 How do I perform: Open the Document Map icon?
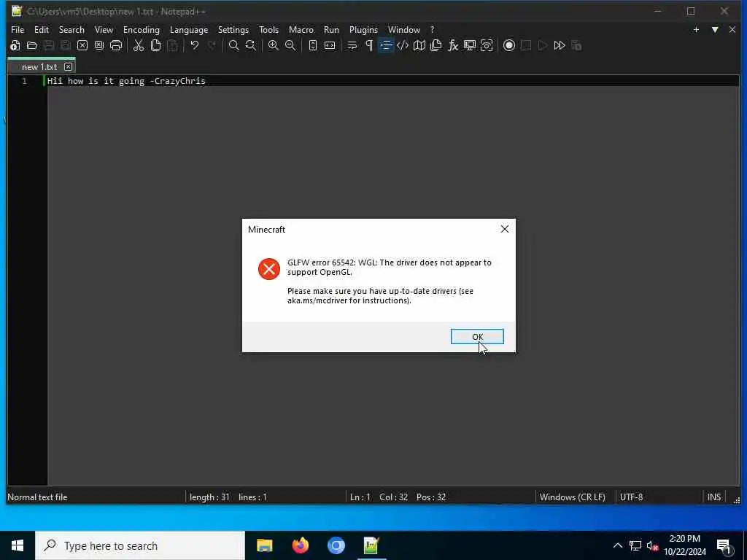419,46
